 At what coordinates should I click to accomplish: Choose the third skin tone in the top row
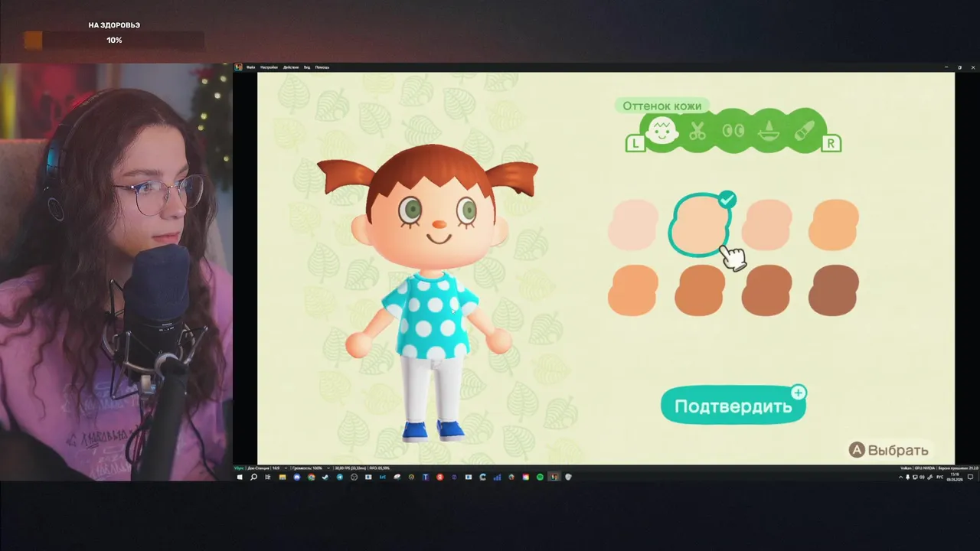766,225
